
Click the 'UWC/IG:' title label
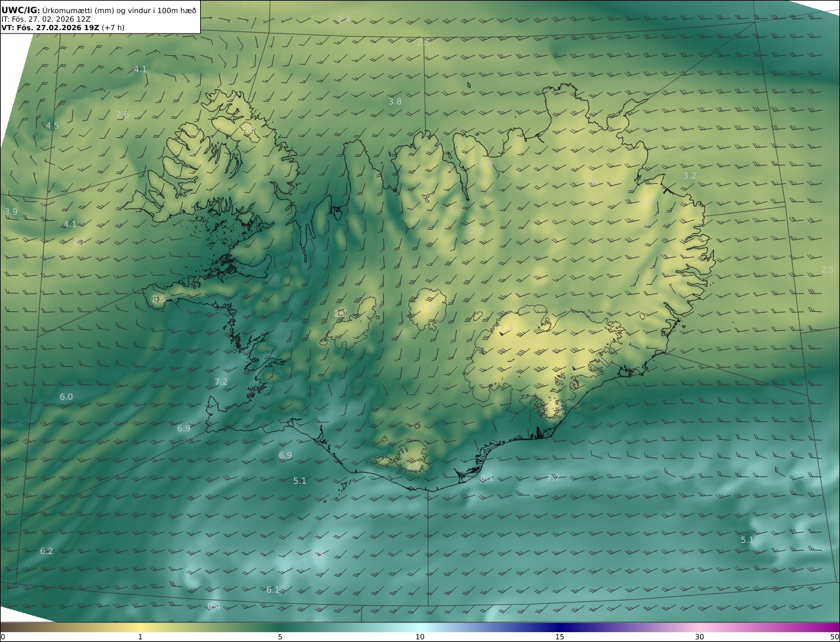point(21,11)
